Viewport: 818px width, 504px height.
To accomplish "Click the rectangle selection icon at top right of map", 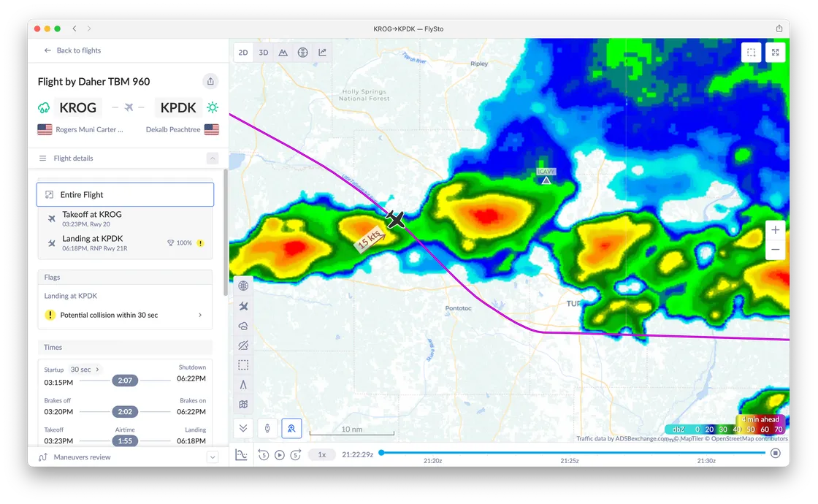I will click(x=752, y=52).
